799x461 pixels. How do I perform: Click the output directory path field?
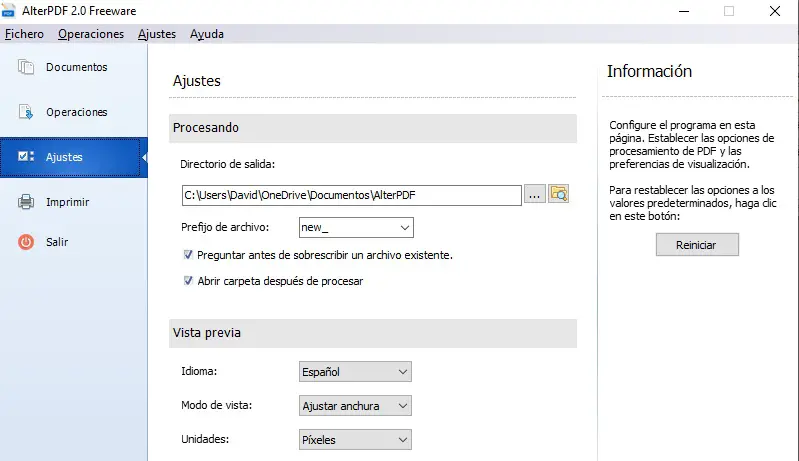[x=351, y=194]
